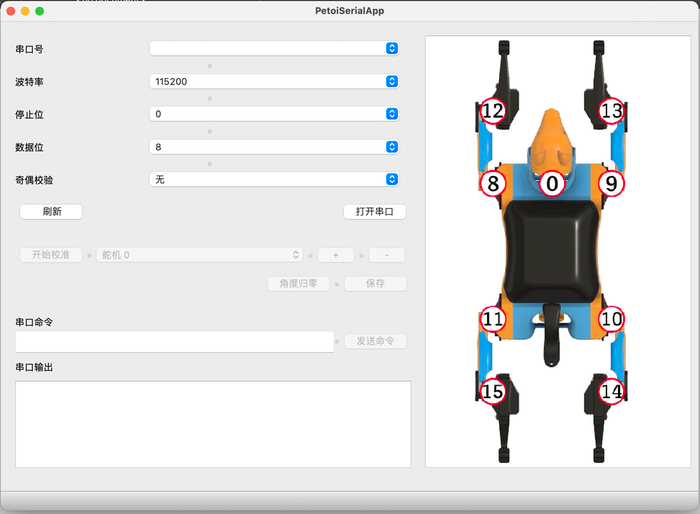Open the 停止位 stop bits dropdown

pos(274,114)
